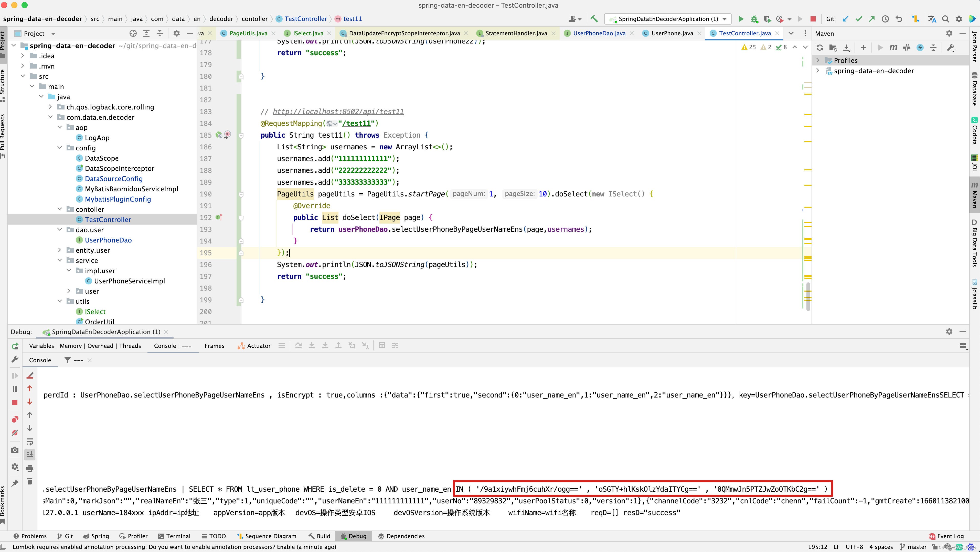Run the SpringDataEnDecoderApplication configuration

pos(741,19)
